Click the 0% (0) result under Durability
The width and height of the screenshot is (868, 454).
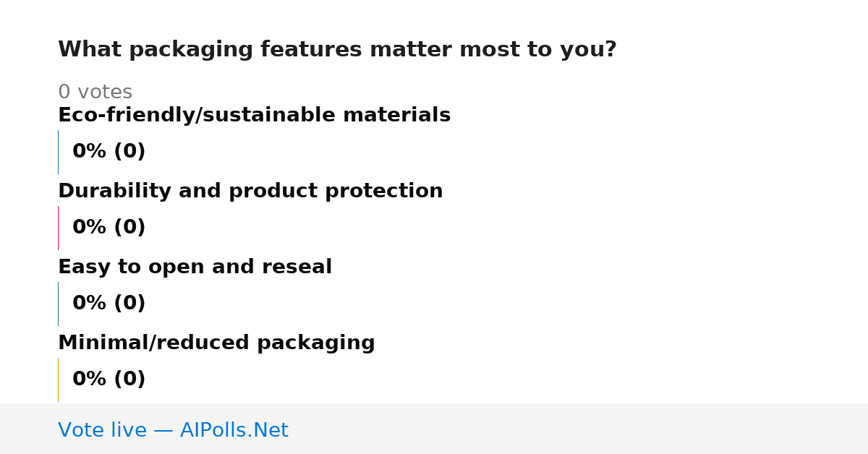(109, 228)
